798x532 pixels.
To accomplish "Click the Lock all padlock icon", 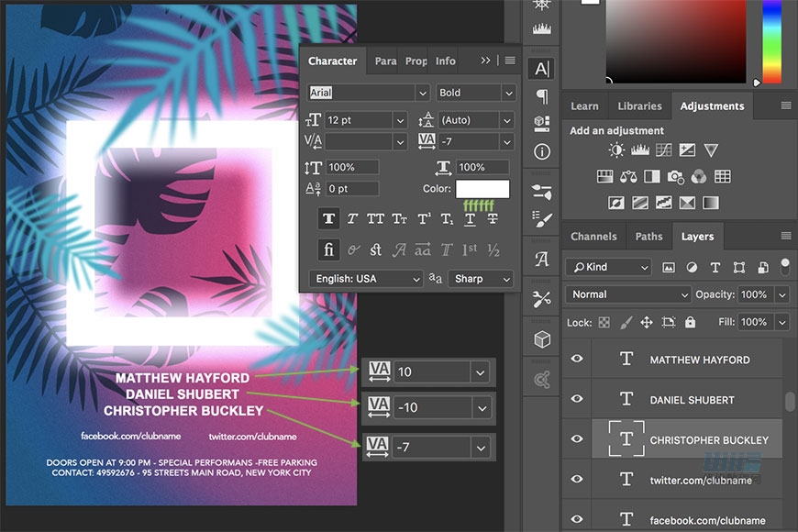I will (690, 322).
